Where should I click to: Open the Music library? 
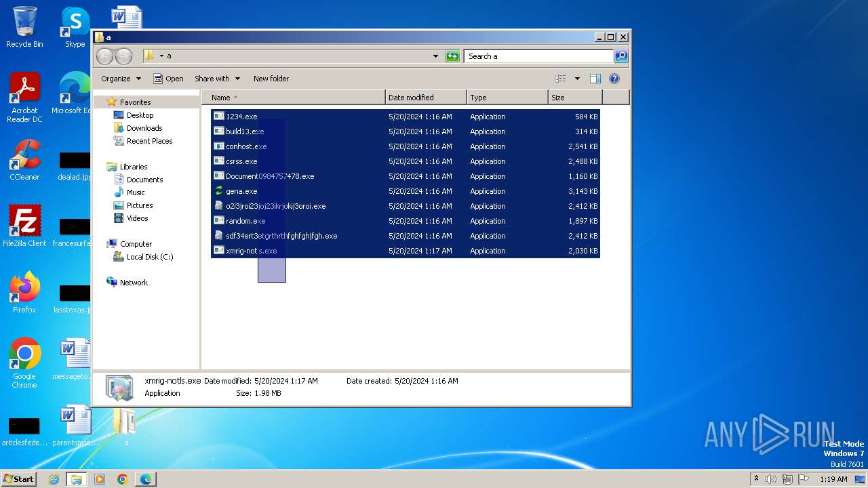(x=129, y=192)
